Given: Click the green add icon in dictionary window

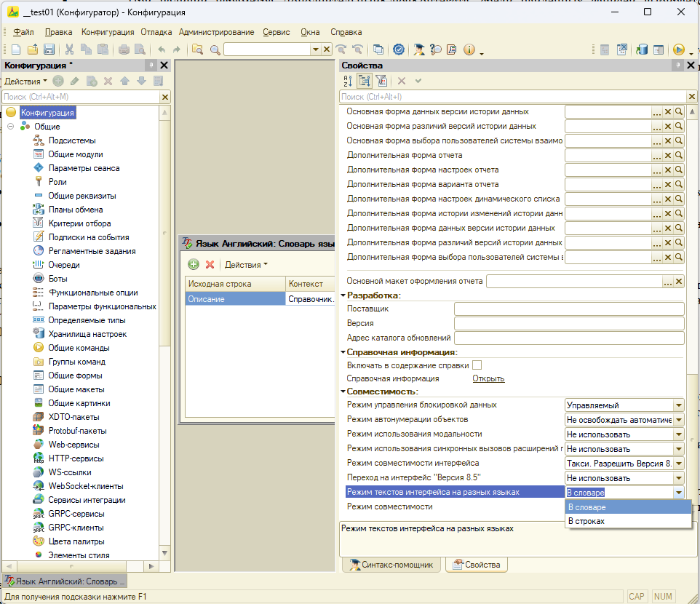Looking at the screenshot, I should pos(194,264).
